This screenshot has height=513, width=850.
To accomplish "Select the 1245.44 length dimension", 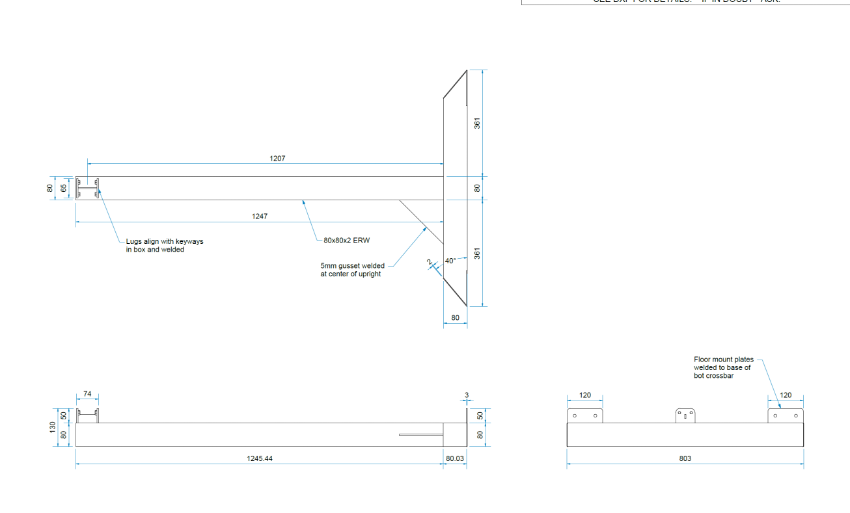I will (260, 458).
